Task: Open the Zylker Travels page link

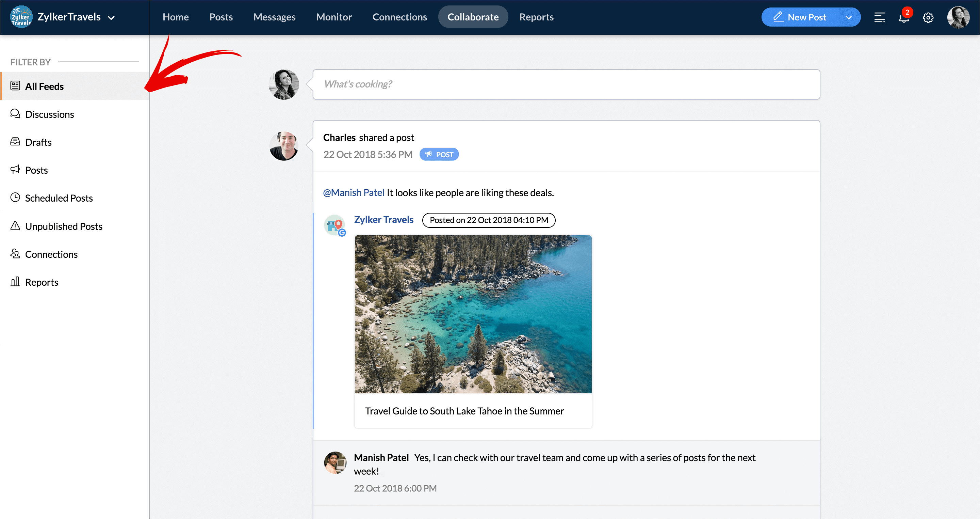Action: tap(383, 220)
